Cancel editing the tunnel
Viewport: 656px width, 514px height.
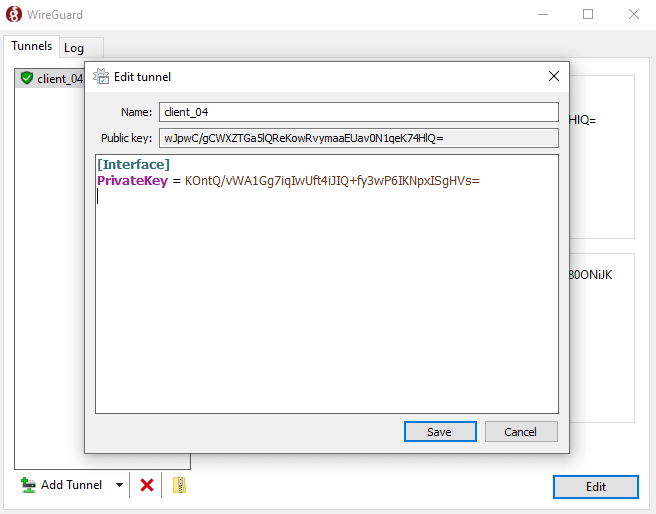[521, 431]
